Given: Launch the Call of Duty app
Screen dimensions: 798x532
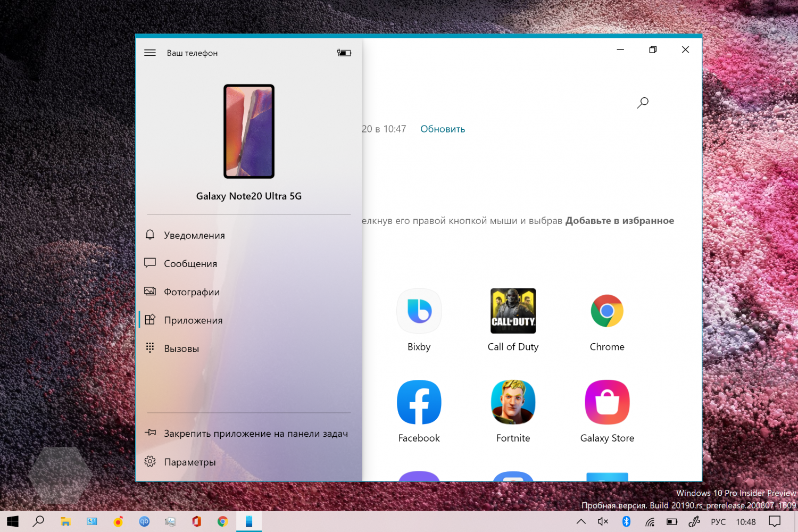Looking at the screenshot, I should click(x=513, y=320).
